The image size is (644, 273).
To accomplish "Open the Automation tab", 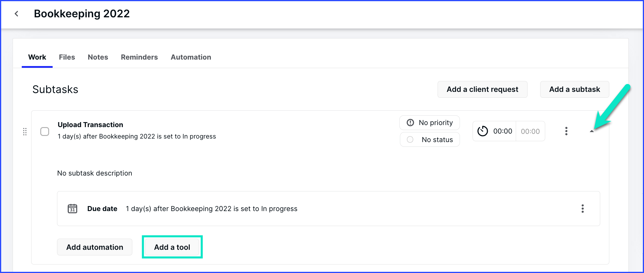I will coord(191,57).
